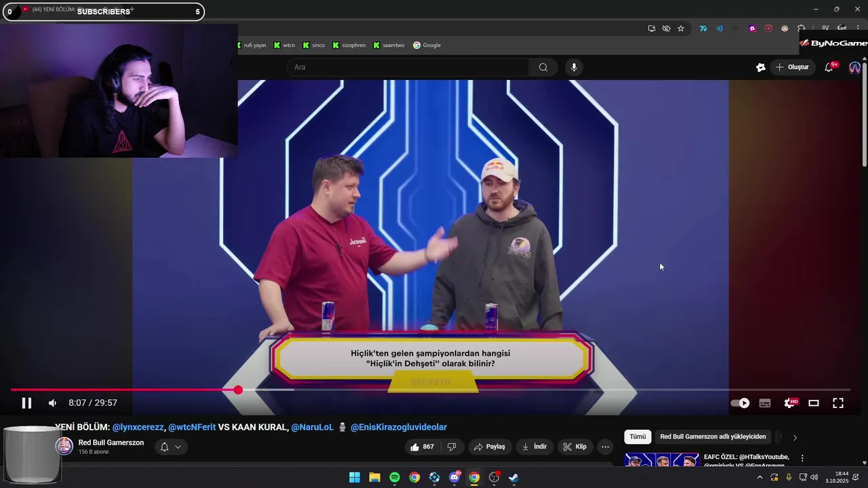Viewport: 868px width, 488px height.
Task: Open Chrome extensions puzzle icon
Action: pyautogui.click(x=801, y=28)
